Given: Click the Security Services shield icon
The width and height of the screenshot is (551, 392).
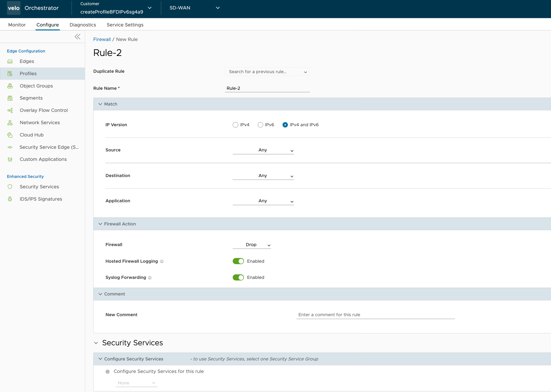Looking at the screenshot, I should [x=10, y=187].
